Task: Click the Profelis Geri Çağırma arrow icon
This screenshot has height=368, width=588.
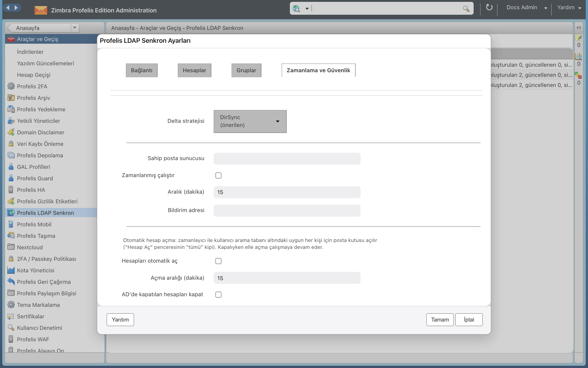Action: pos(11,282)
